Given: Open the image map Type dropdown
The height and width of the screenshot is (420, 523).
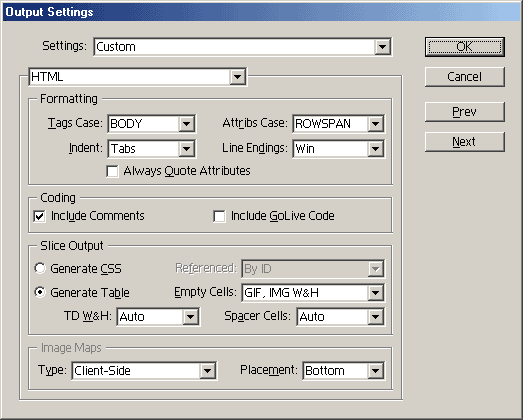Looking at the screenshot, I should point(144,371).
